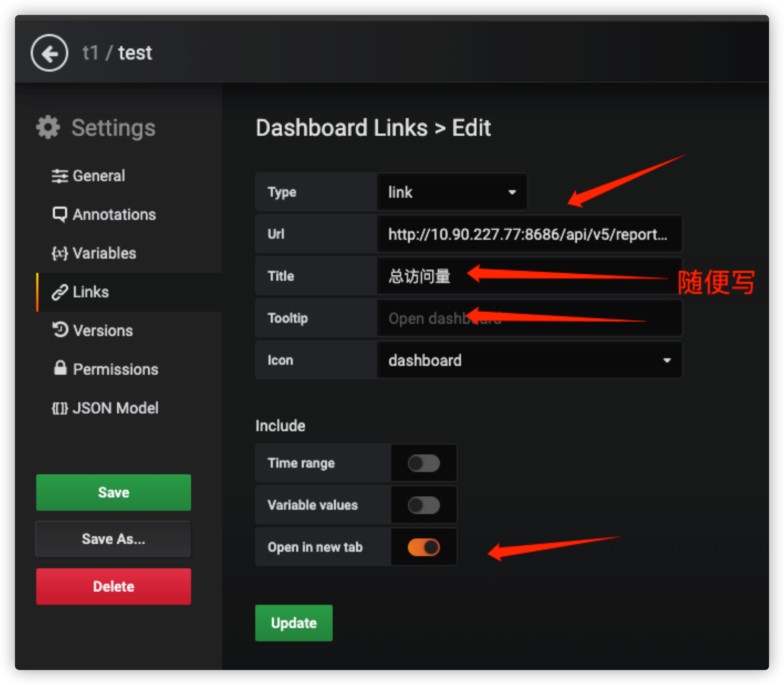Enable the Time range include toggle
This screenshot has width=784, height=685.
click(424, 463)
